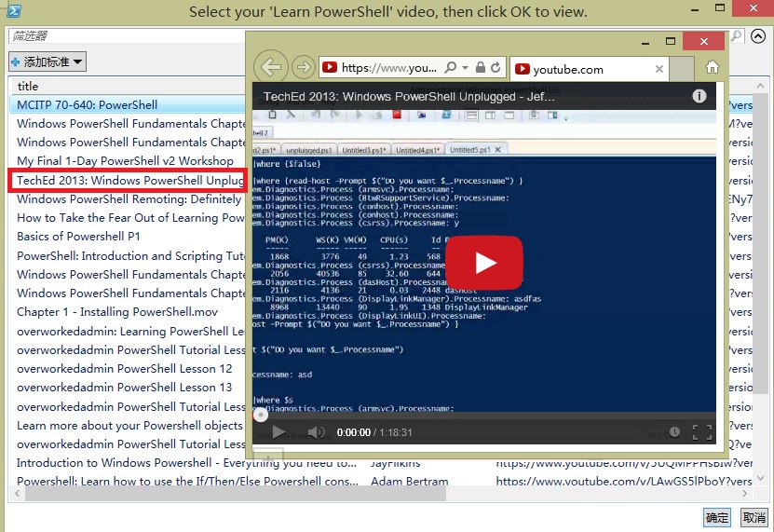This screenshot has height=532, width=774.
Task: Select the youtube.com tab
Action: coord(590,69)
